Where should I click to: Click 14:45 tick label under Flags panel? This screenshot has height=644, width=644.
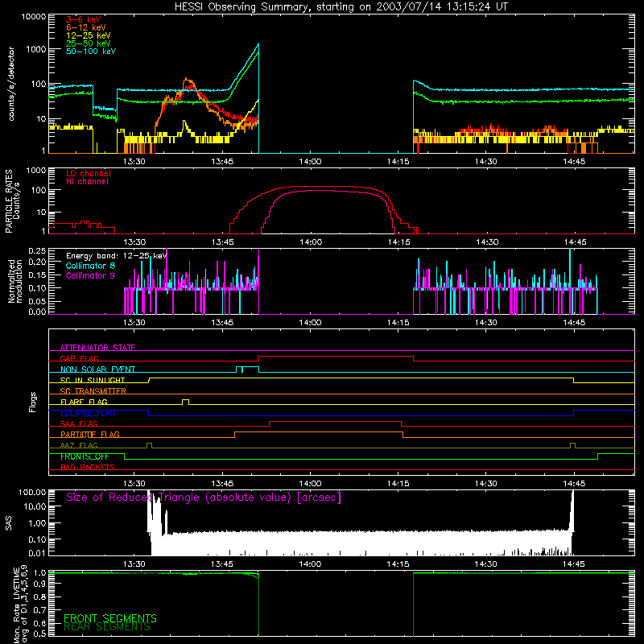point(574,484)
